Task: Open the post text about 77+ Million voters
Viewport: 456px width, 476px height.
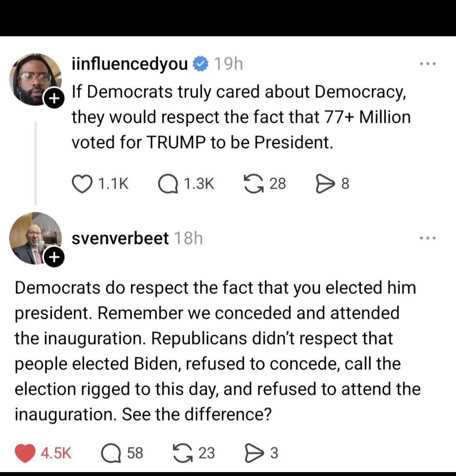Action: coord(241,117)
